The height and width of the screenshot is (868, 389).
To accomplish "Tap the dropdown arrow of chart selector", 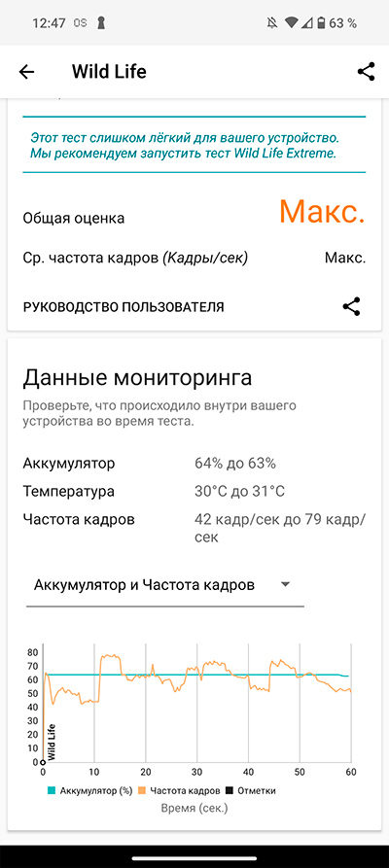I will point(285,584).
